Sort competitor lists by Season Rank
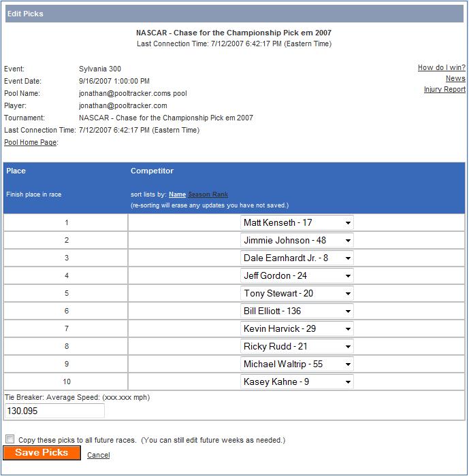The height and width of the screenshot is (476, 469). click(x=208, y=194)
